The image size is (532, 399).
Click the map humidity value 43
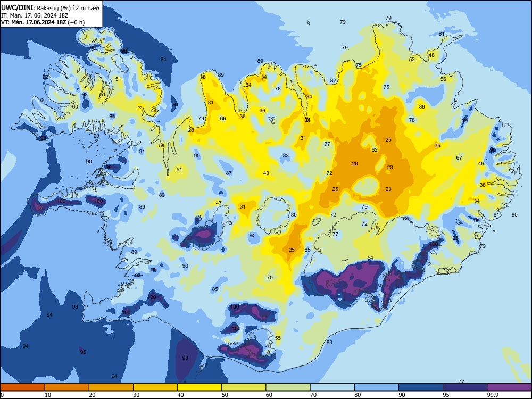[x=266, y=173]
